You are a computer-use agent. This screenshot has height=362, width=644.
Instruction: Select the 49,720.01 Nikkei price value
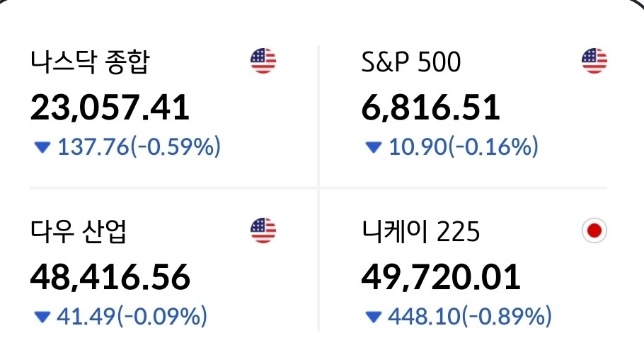pos(440,276)
